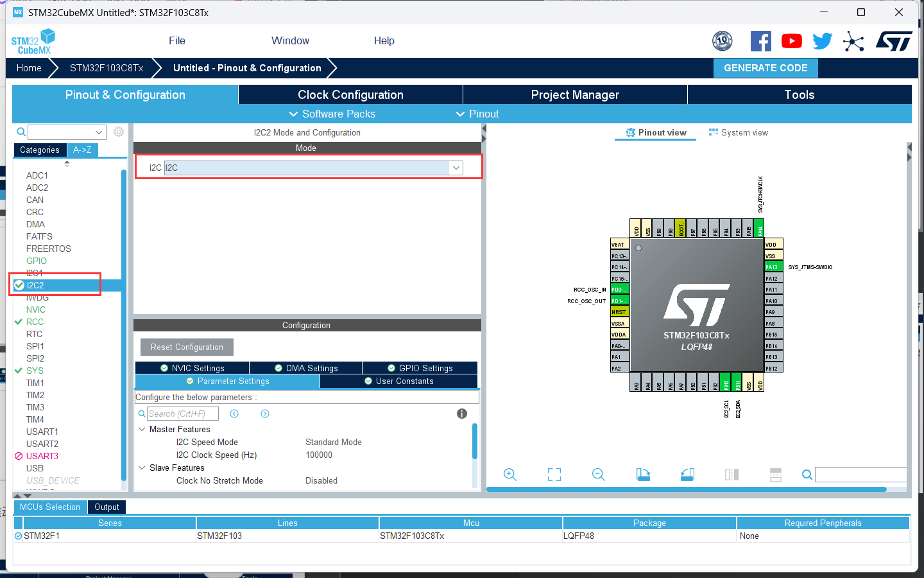924x578 pixels.
Task: Collapse the bottom MCU panel arrows
Action: [22, 496]
